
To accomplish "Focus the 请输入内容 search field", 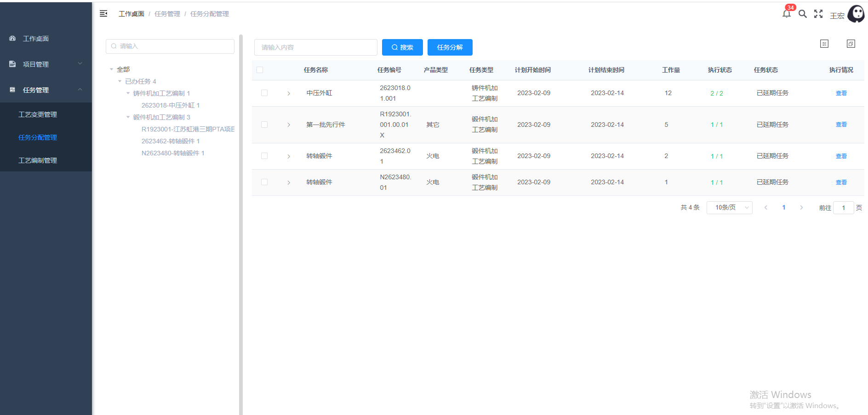I will click(316, 47).
